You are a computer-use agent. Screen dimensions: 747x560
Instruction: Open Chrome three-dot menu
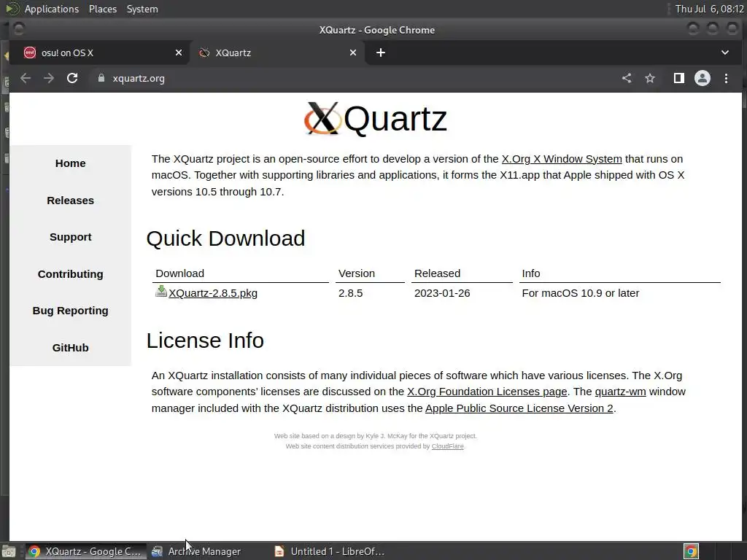click(726, 78)
